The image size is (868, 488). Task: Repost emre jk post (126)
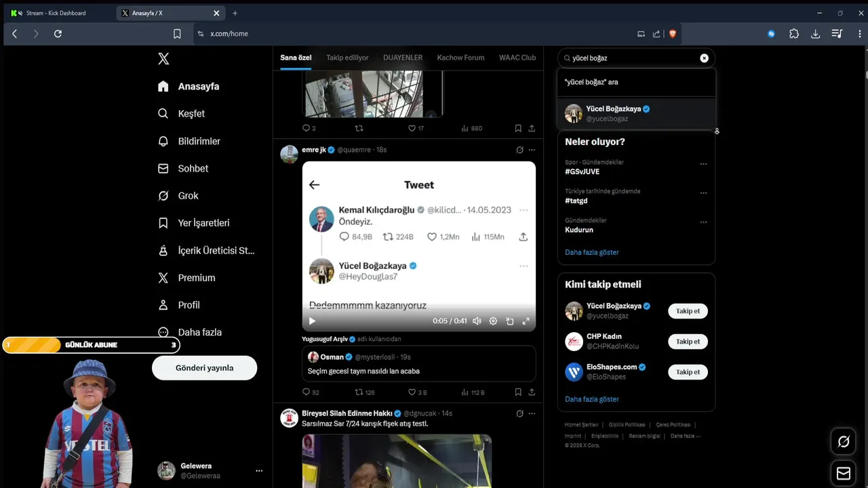[365, 392]
